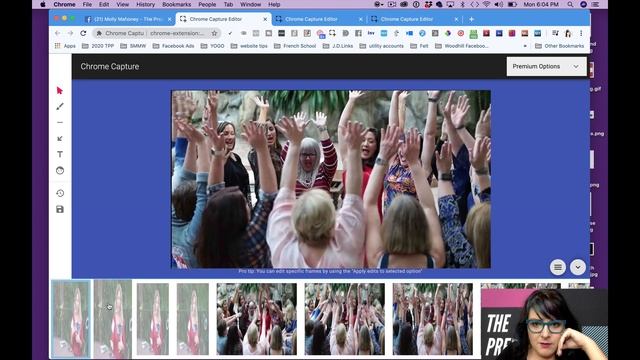The image size is (640, 360).
Task: Select the third frame thumbnail
Action: pyautogui.click(x=153, y=319)
